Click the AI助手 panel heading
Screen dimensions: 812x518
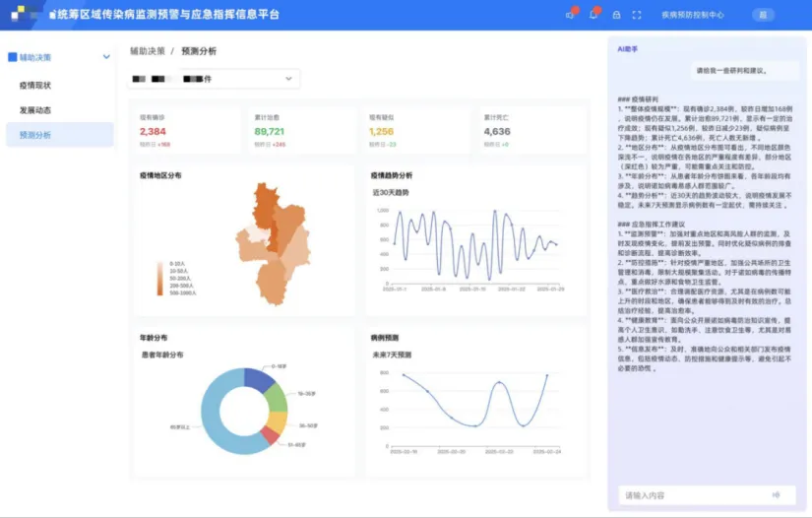point(628,49)
